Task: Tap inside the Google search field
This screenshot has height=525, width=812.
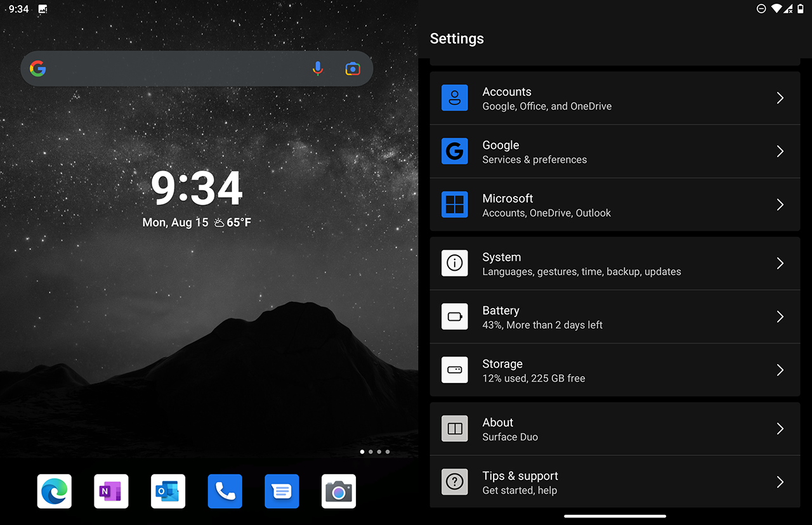Action: 197,68
